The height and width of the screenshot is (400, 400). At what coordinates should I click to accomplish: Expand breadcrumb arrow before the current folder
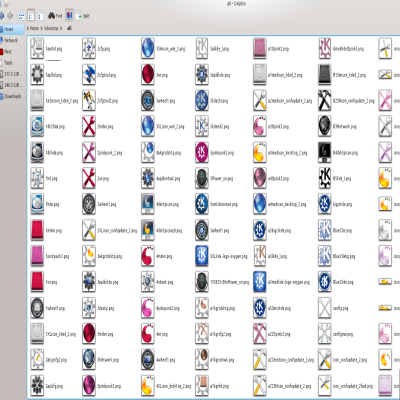click(x=61, y=28)
